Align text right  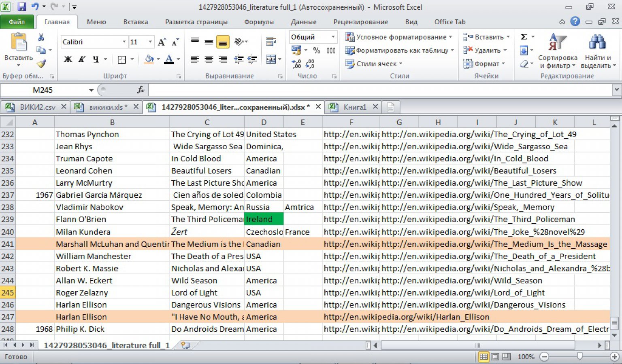223,59
